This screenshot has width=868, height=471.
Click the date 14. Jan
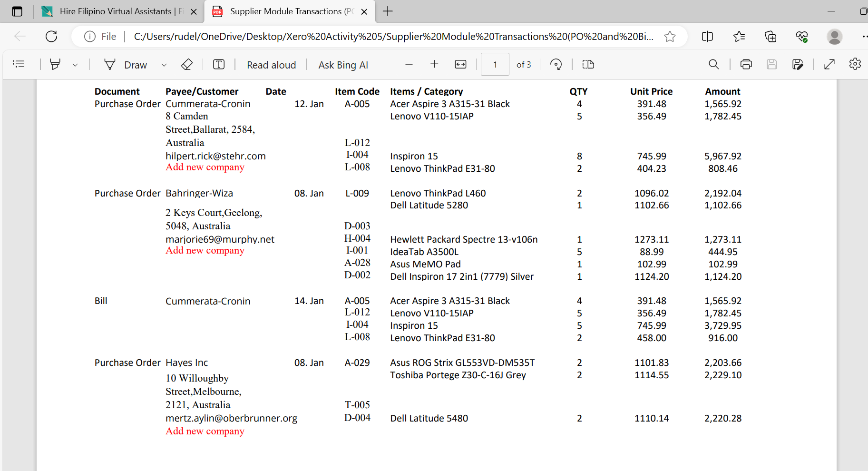coord(309,301)
